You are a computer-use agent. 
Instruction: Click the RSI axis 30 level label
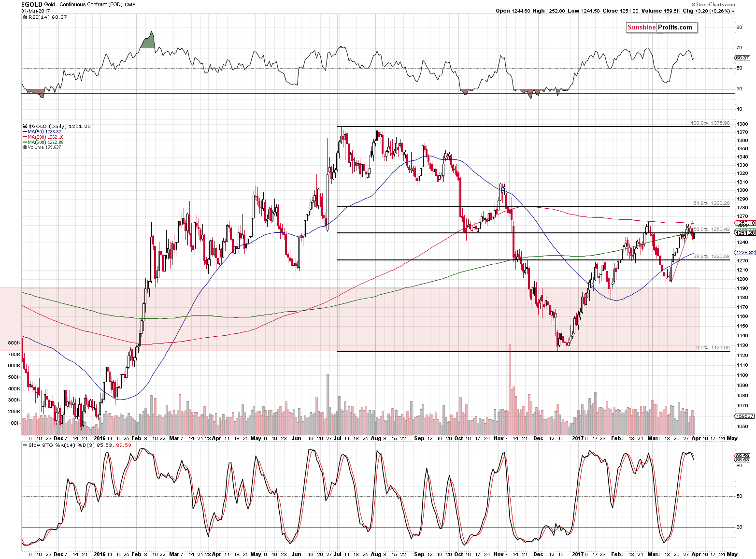739,89
